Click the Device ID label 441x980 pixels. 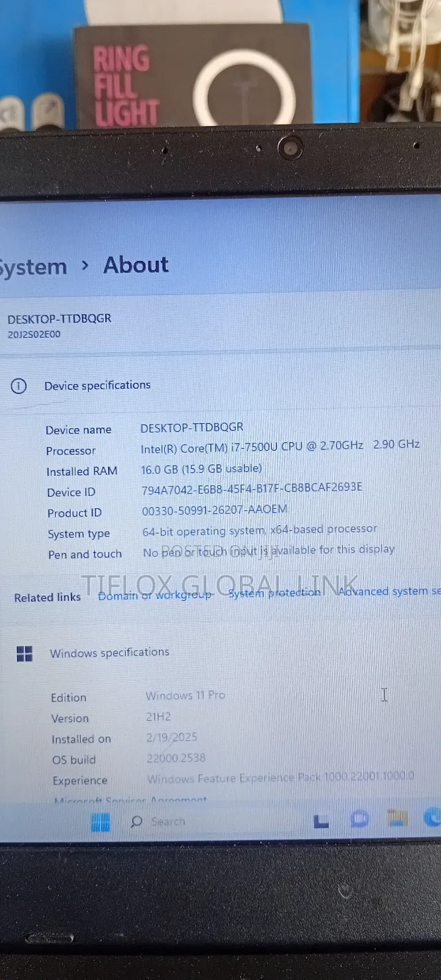[72, 492]
